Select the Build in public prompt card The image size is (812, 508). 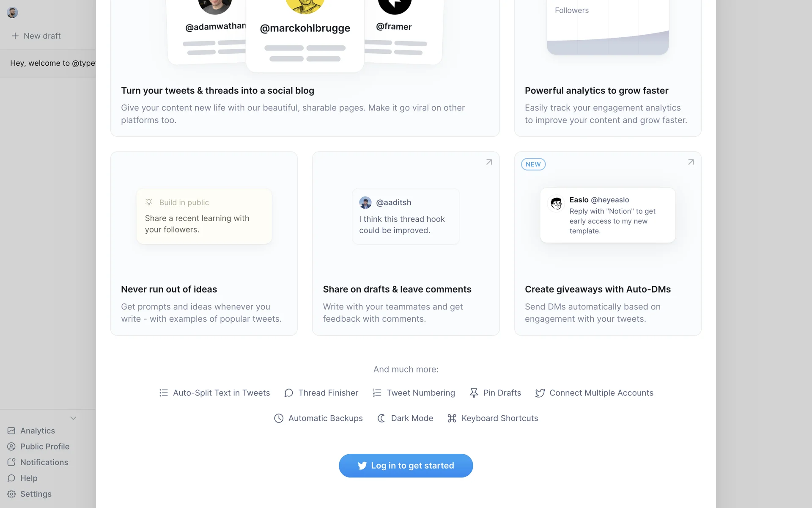tap(204, 216)
